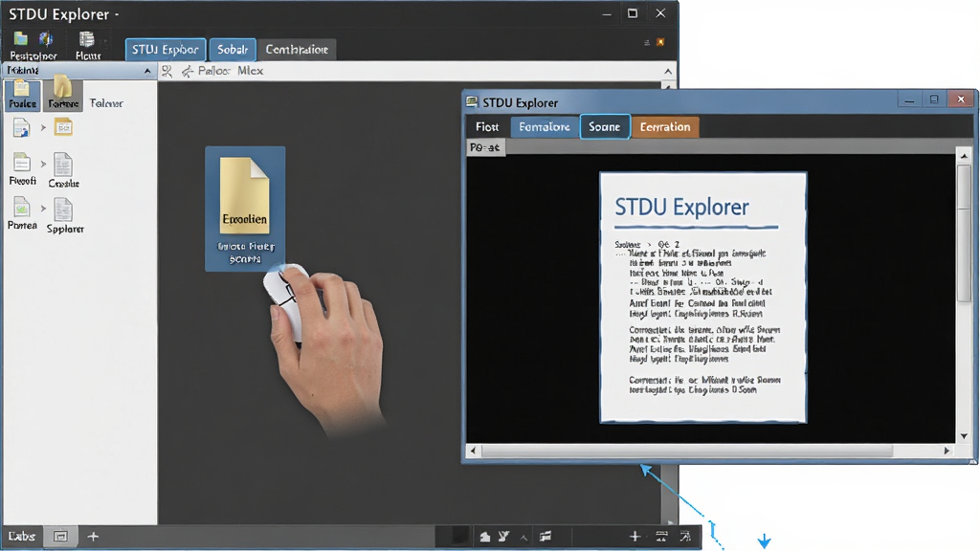Expand the chevron in the first unlabeled sidebar row

43,127
